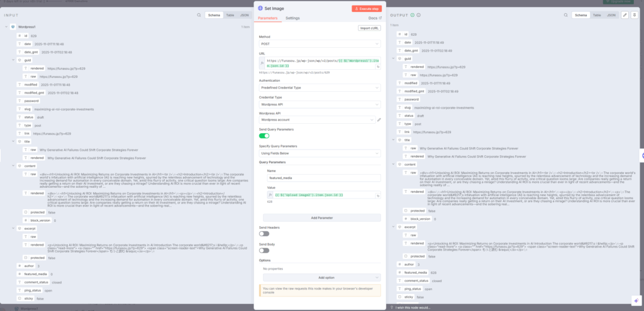Viewport: 644px width, 311px height.
Task: Open the Method dropdown showing POST
Action: [319, 44]
